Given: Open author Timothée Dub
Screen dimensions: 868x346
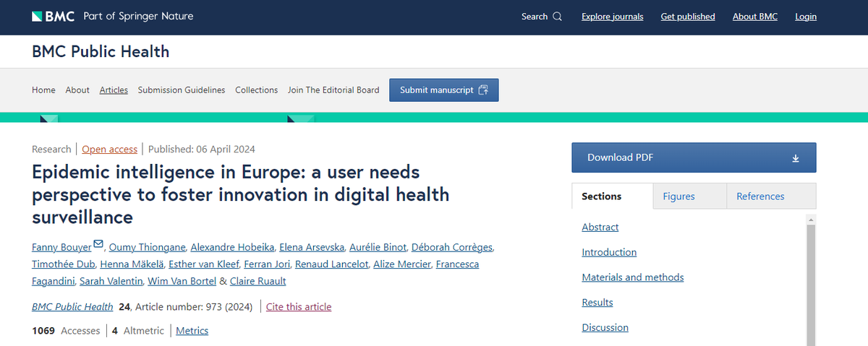Looking at the screenshot, I should click(x=62, y=264).
